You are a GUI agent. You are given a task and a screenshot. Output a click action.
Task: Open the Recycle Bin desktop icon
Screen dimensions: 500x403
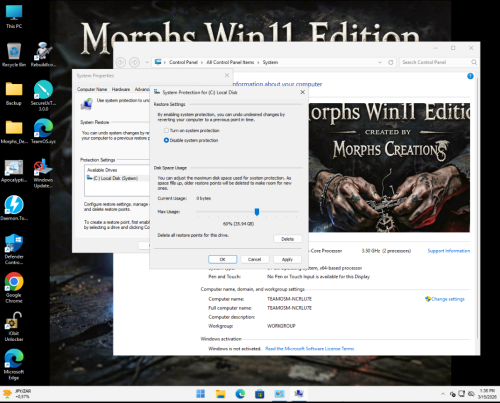(14, 55)
